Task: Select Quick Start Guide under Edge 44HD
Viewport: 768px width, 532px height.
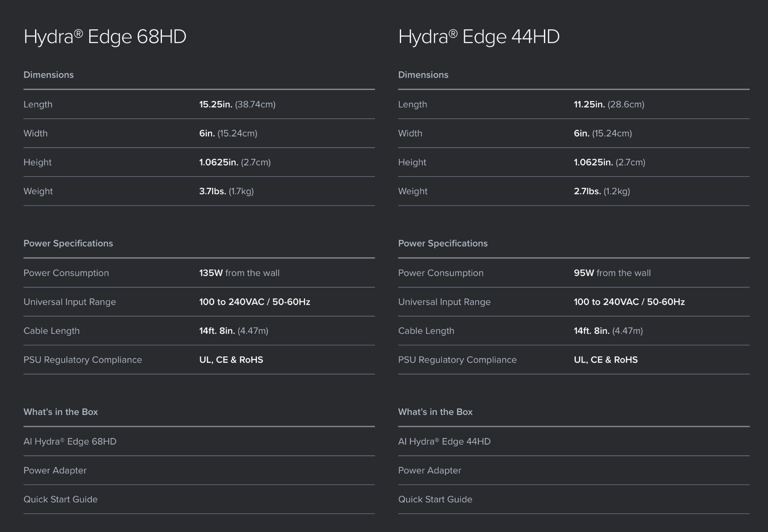Action: click(x=435, y=500)
